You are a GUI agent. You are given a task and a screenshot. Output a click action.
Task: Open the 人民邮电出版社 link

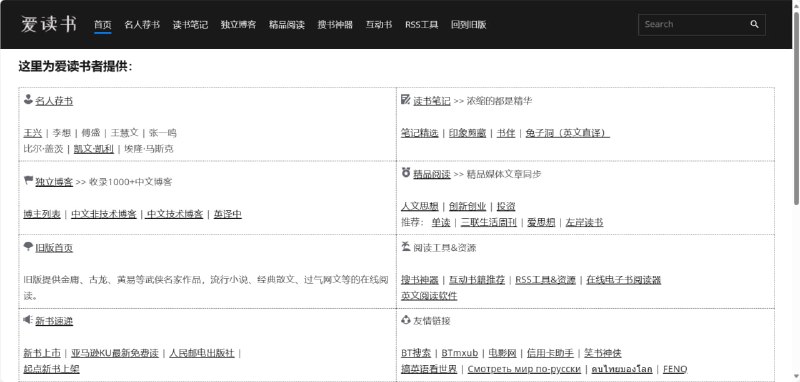pos(202,353)
